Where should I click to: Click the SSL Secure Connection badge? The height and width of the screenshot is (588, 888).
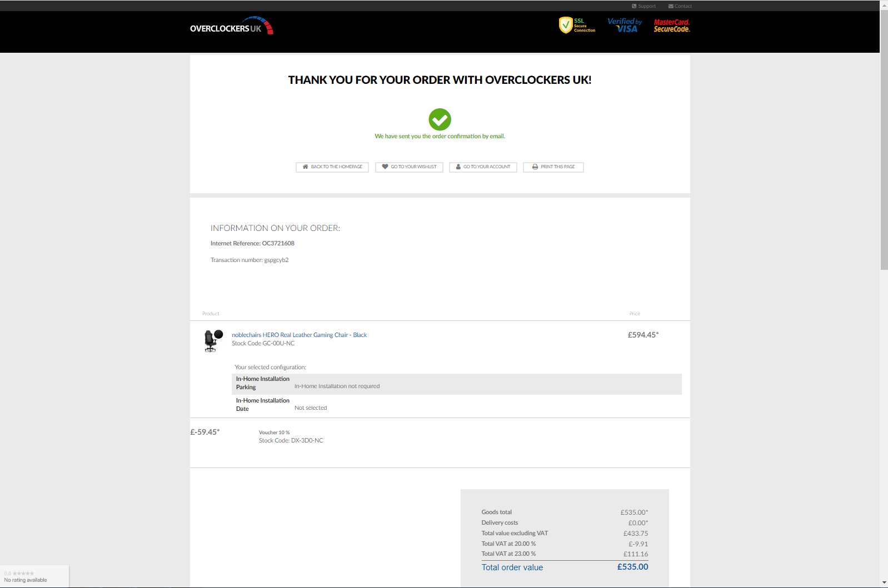pos(577,25)
